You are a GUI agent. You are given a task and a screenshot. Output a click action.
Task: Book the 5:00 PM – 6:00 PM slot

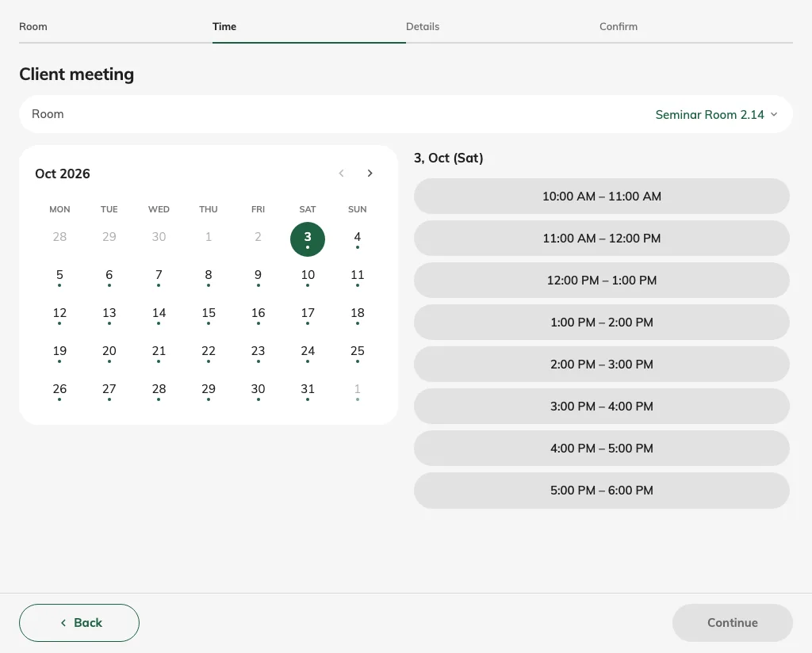coord(601,490)
